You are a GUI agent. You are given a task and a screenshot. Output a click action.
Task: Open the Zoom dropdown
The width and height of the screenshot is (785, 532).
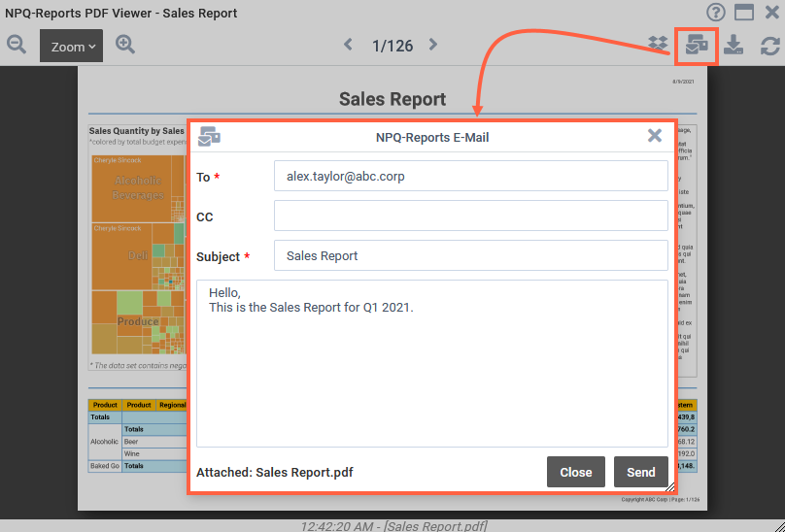(x=72, y=46)
